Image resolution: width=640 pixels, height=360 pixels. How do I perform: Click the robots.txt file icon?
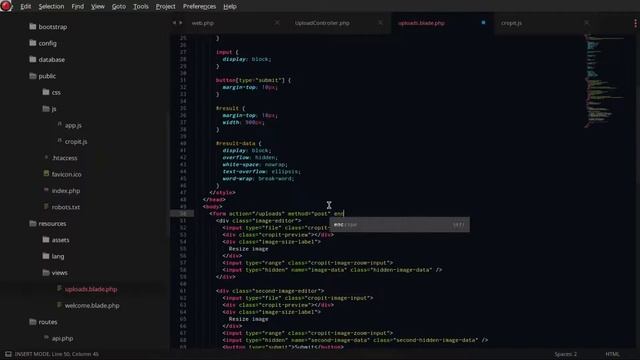pyautogui.click(x=46, y=207)
